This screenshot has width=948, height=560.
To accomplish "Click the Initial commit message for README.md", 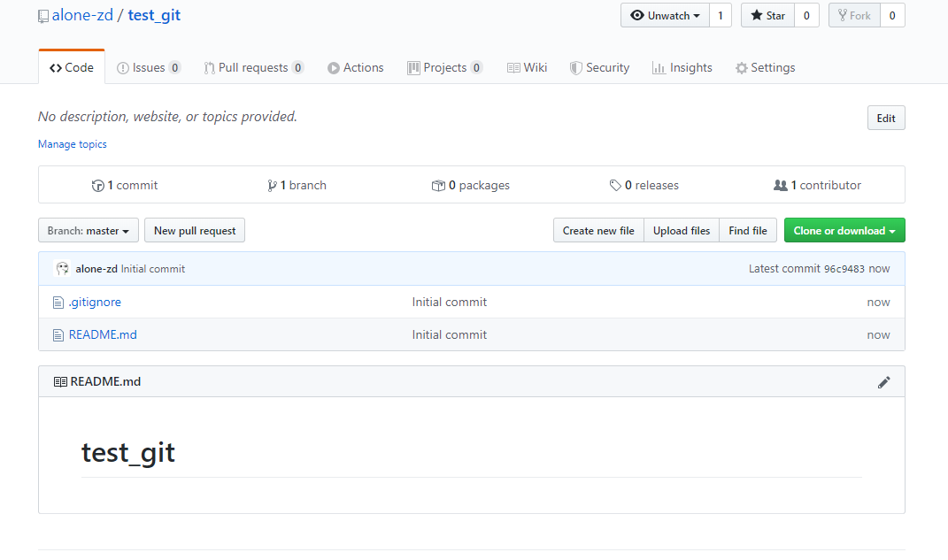I will coord(449,334).
